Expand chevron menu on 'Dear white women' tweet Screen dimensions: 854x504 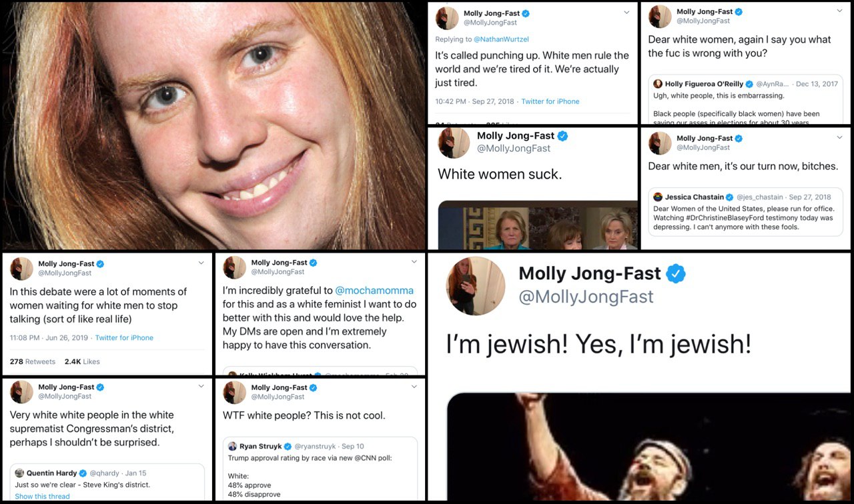coord(840,11)
